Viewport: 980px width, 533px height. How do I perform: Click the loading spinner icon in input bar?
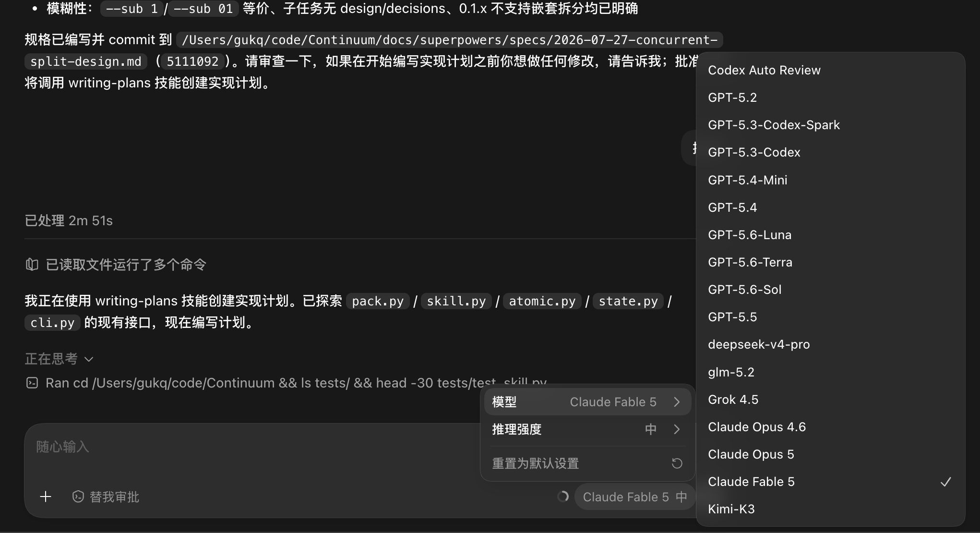[x=563, y=497]
